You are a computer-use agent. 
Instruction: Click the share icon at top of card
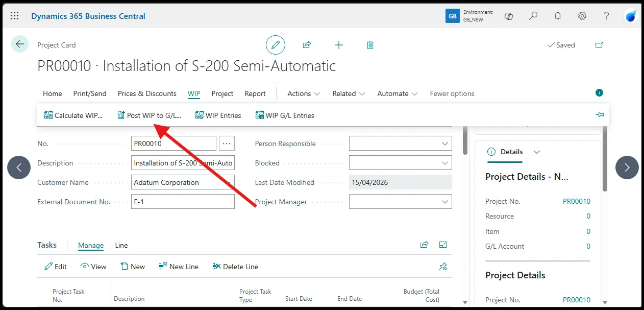click(307, 45)
